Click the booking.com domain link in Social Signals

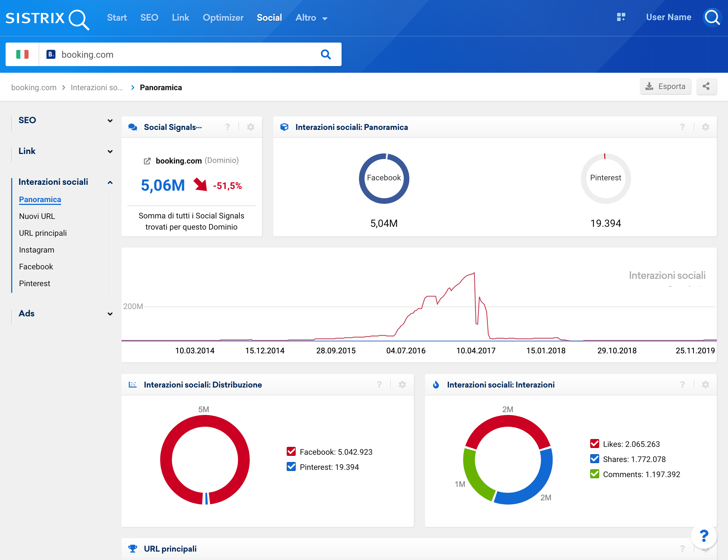(179, 161)
